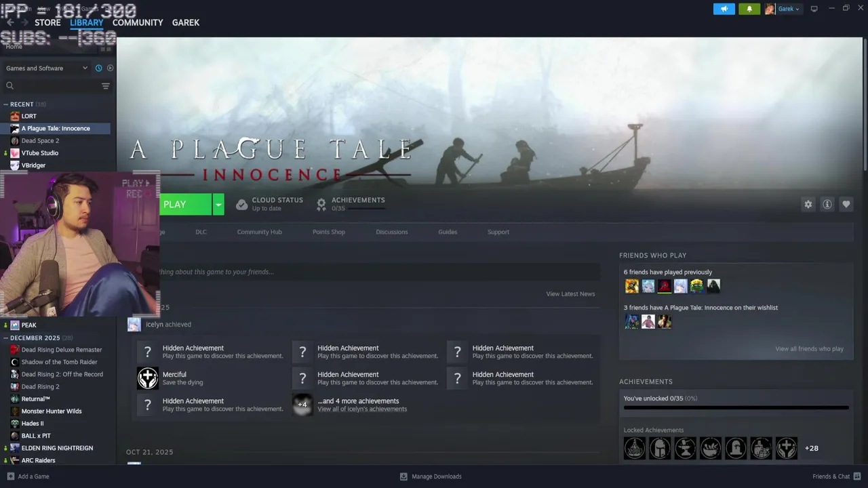Click the anvil locked achievement icon
The height and width of the screenshot is (488, 868).
tap(685, 448)
